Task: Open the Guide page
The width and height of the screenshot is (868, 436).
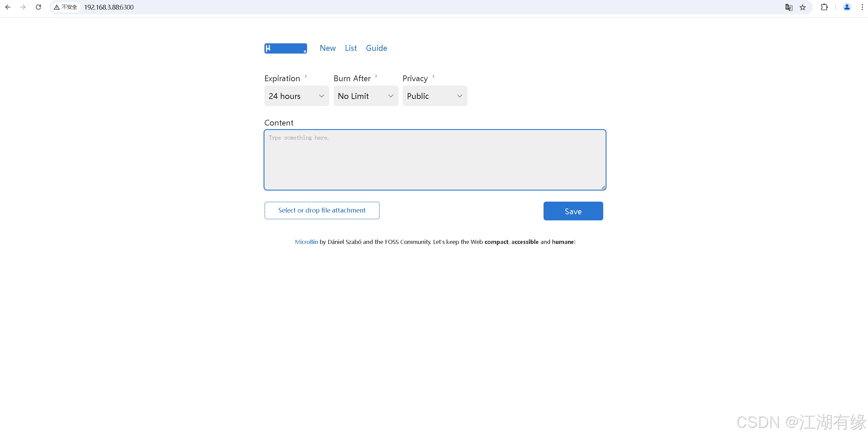Action: coord(376,48)
